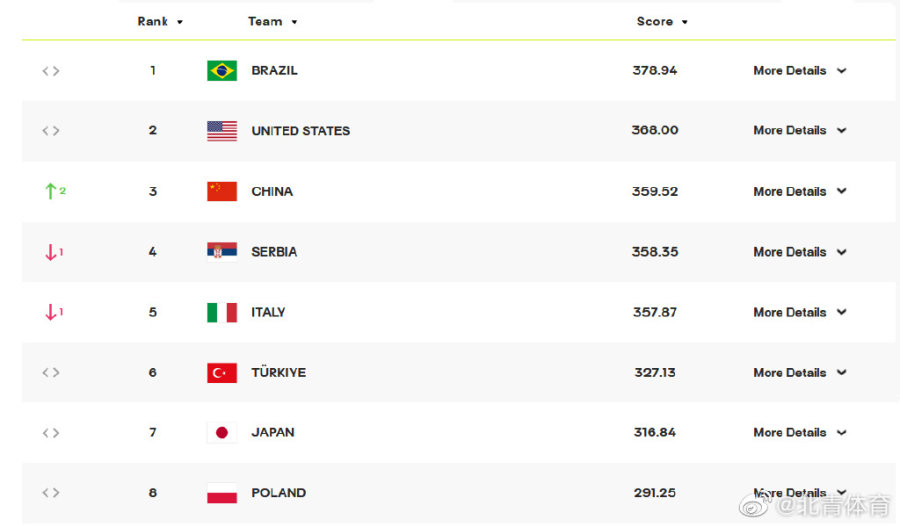The height and width of the screenshot is (527, 900).
Task: Click the ITALY team name
Action: coord(268,312)
